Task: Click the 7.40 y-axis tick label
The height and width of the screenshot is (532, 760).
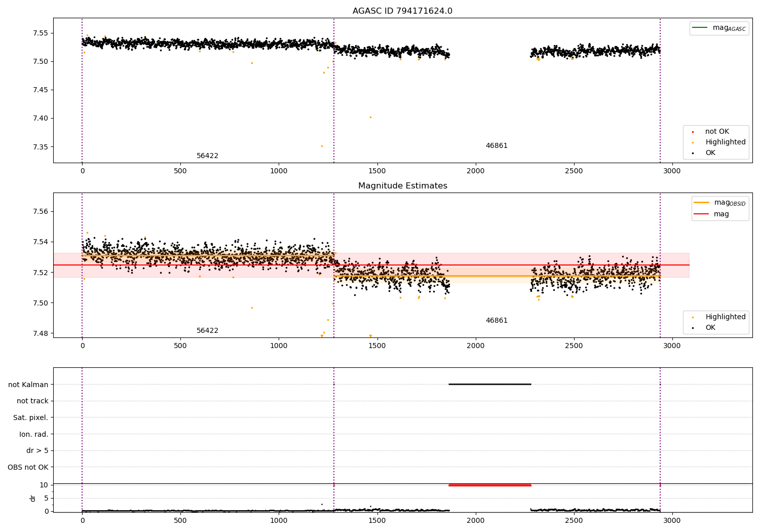Action: tap(40, 119)
